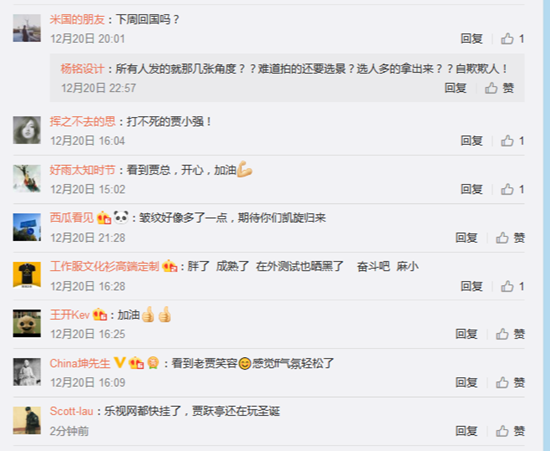This screenshot has height=451, width=550.
Task: Click the yellow V verified badge
Action: click(120, 363)
